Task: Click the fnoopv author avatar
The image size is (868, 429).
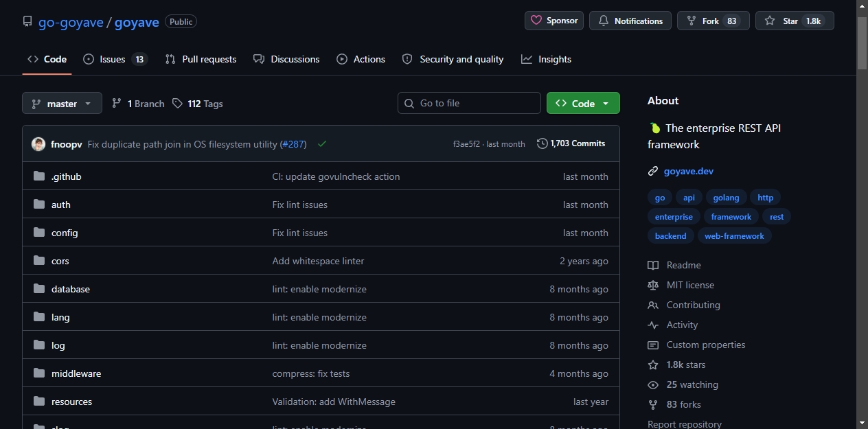Action: click(38, 144)
